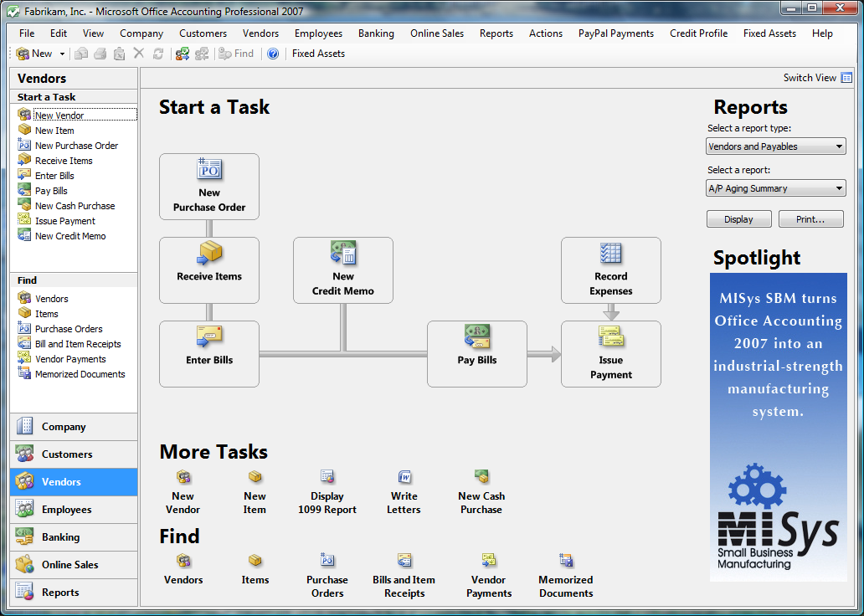Click the Display 1099 Report icon
Screen dimensions: 864x616
tap(327, 476)
